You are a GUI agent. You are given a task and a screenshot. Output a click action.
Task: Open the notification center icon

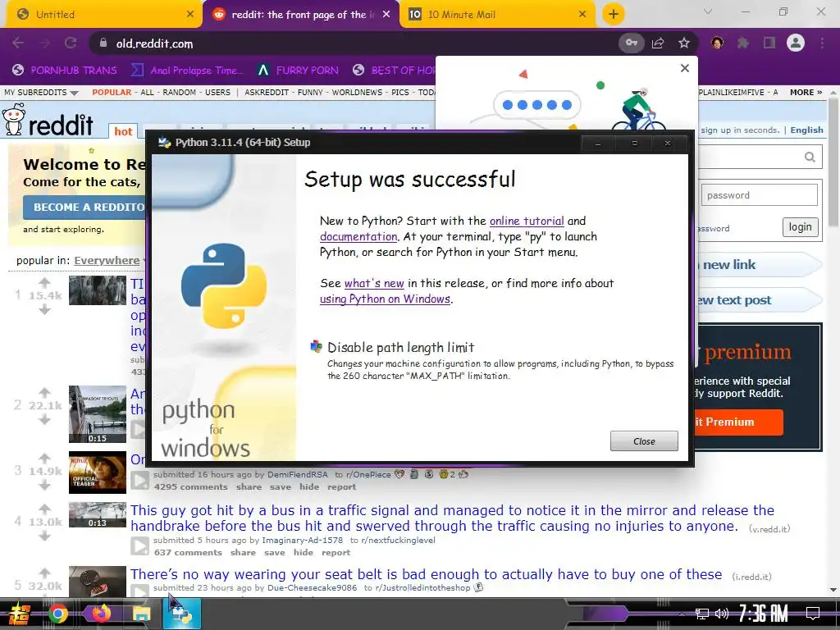pyautogui.click(x=813, y=614)
